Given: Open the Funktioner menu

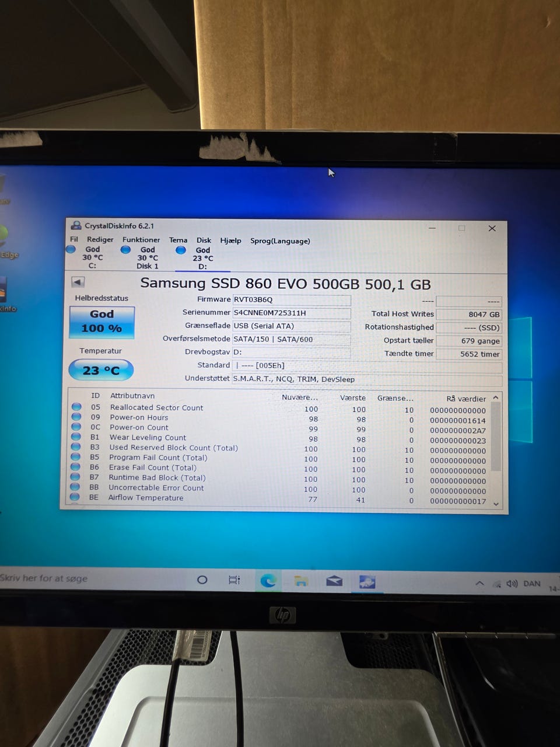Looking at the screenshot, I should [141, 240].
